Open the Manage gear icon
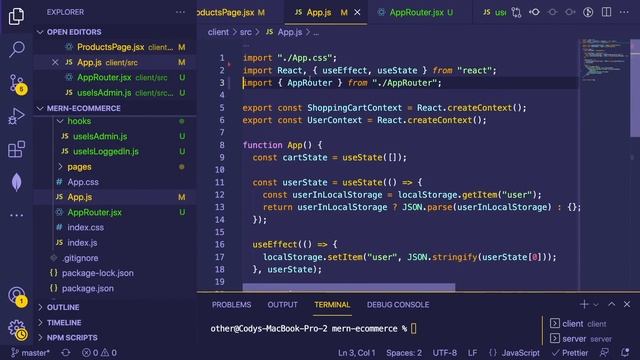This screenshot has height=360, width=640. point(17,329)
